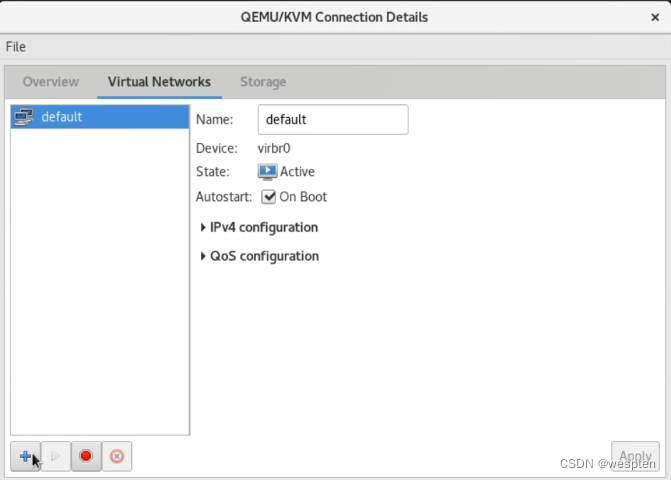The height and width of the screenshot is (480, 671).
Task: Toggle the Autostart On Boot checkbox
Action: coord(269,197)
